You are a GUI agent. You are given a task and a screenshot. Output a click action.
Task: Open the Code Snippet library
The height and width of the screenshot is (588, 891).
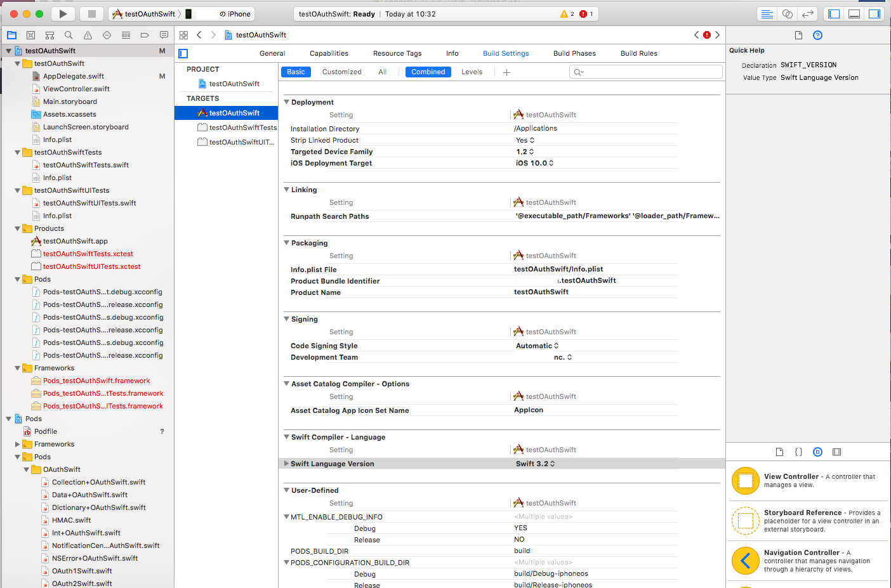click(x=798, y=452)
